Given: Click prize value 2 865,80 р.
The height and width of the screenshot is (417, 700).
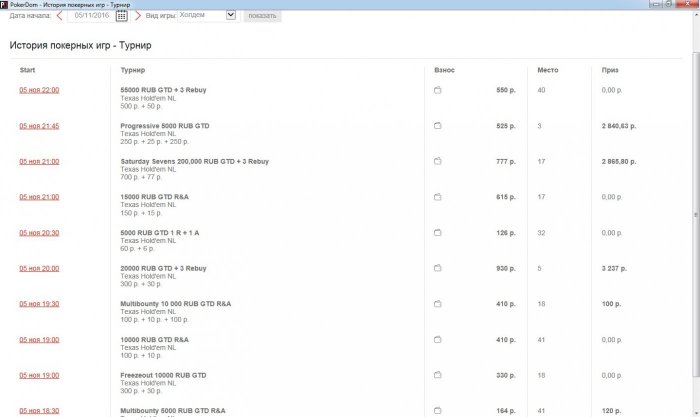Looking at the screenshot, I should point(619,161).
